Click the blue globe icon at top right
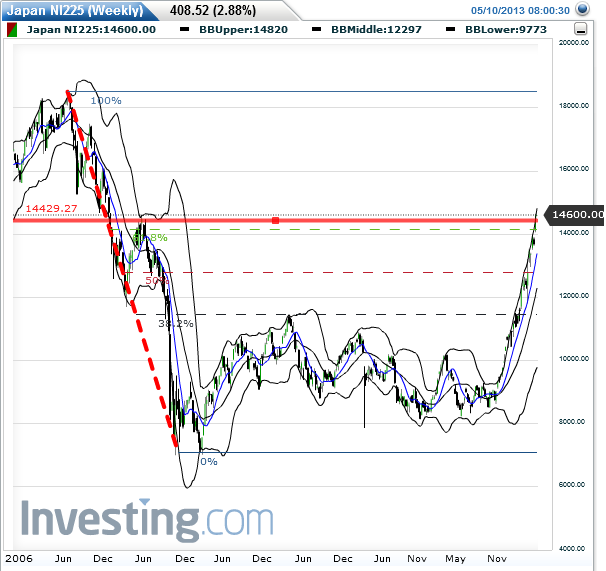The width and height of the screenshot is (606, 571). pos(582,9)
